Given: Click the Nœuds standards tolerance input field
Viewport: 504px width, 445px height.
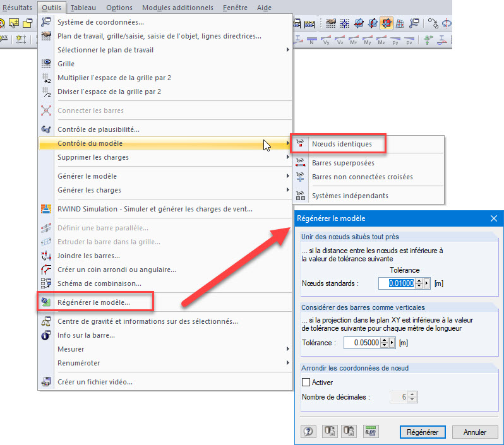Looking at the screenshot, I should [397, 283].
